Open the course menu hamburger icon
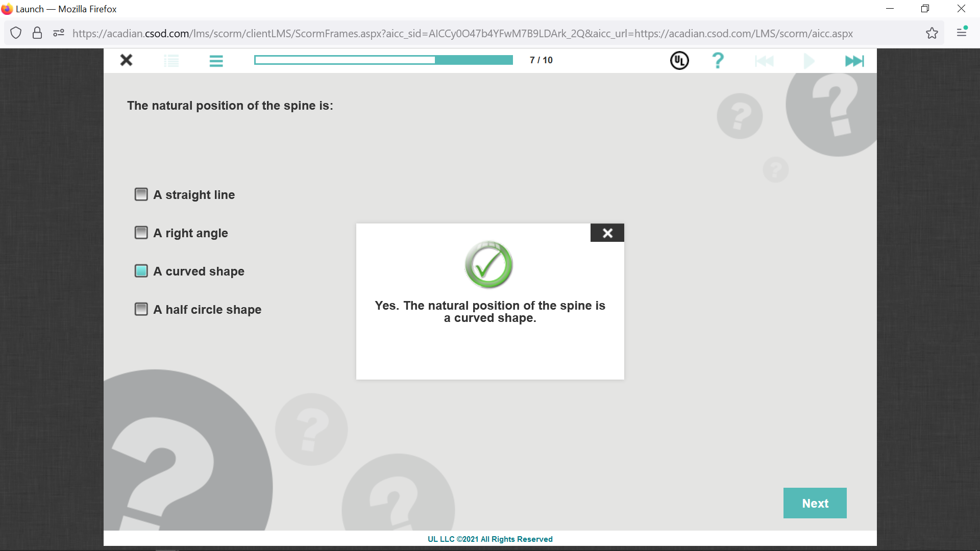Viewport: 980px width, 551px height. [x=216, y=61]
